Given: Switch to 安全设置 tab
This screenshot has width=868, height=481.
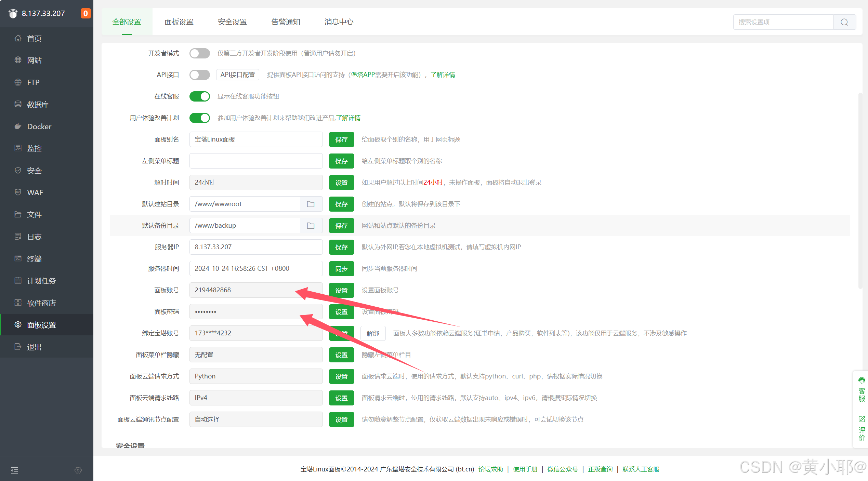Looking at the screenshot, I should pos(232,22).
